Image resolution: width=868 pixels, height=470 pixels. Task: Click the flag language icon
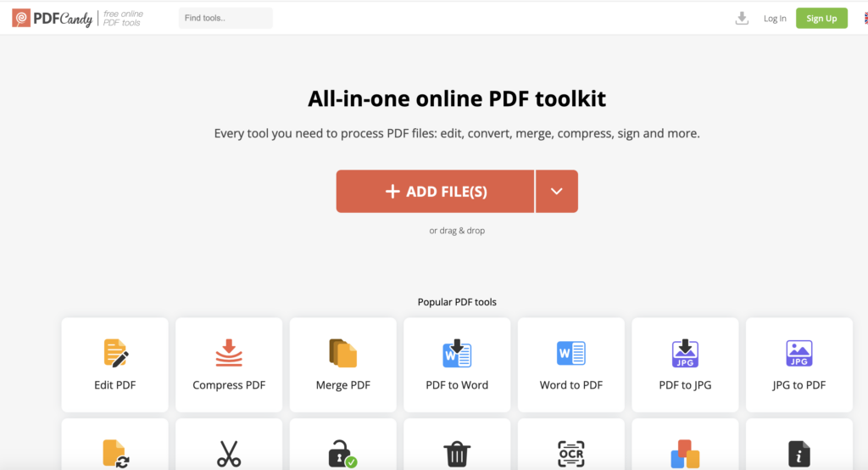point(865,19)
